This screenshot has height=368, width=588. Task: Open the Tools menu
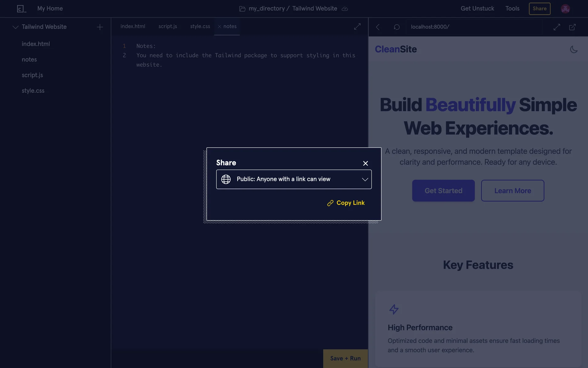click(x=512, y=9)
